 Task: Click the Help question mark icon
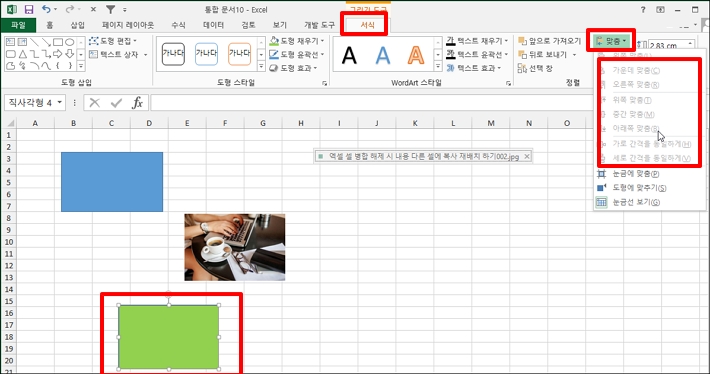643,10
